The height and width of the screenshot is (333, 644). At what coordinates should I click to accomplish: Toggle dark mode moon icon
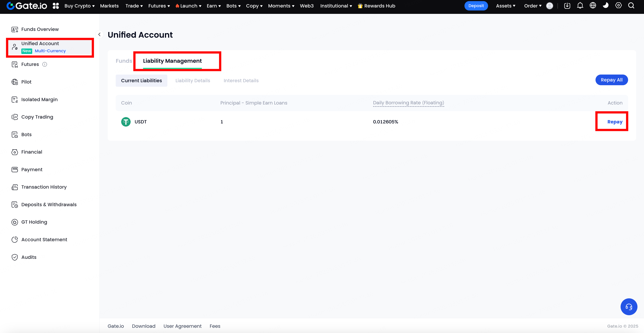pyautogui.click(x=605, y=5)
